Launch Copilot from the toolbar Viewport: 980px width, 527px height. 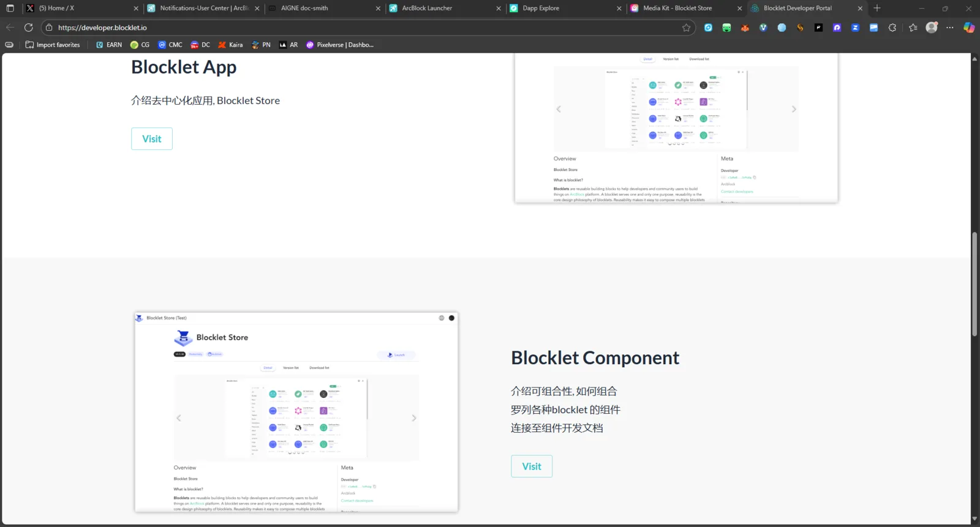click(969, 28)
